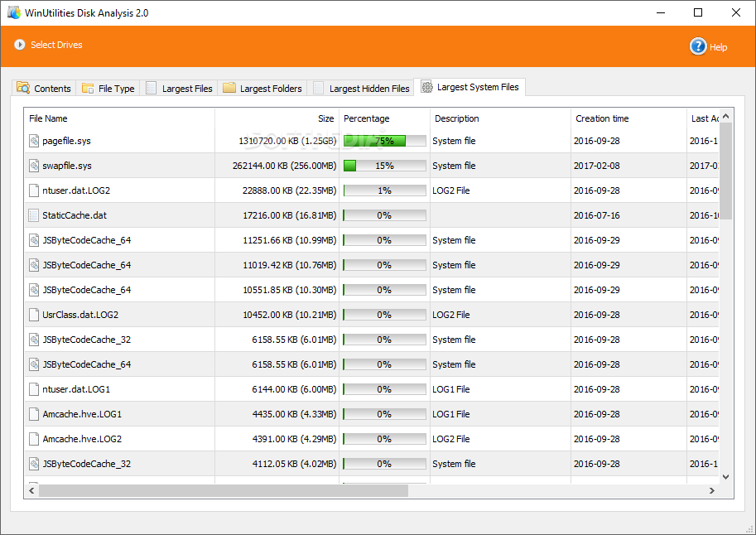Click the Select Drives link
This screenshot has height=535, width=756.
pos(56,45)
